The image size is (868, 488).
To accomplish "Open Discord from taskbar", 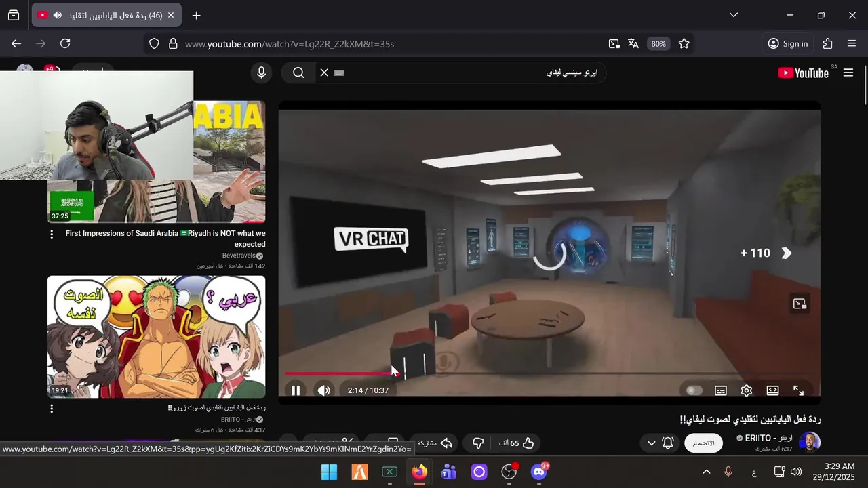I will [539, 472].
